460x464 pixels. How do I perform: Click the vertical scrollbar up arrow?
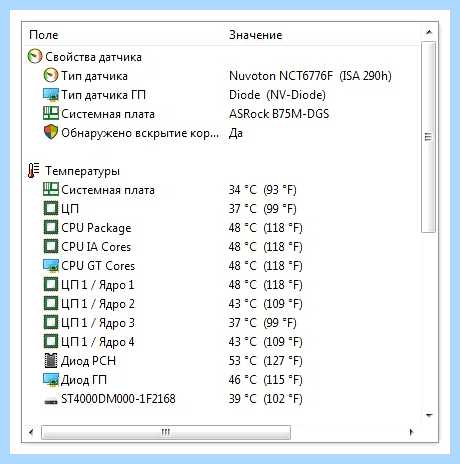(x=429, y=32)
